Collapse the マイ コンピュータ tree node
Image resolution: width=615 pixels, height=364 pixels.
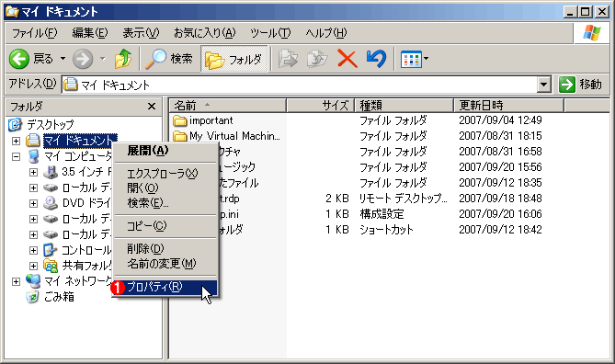[16, 156]
